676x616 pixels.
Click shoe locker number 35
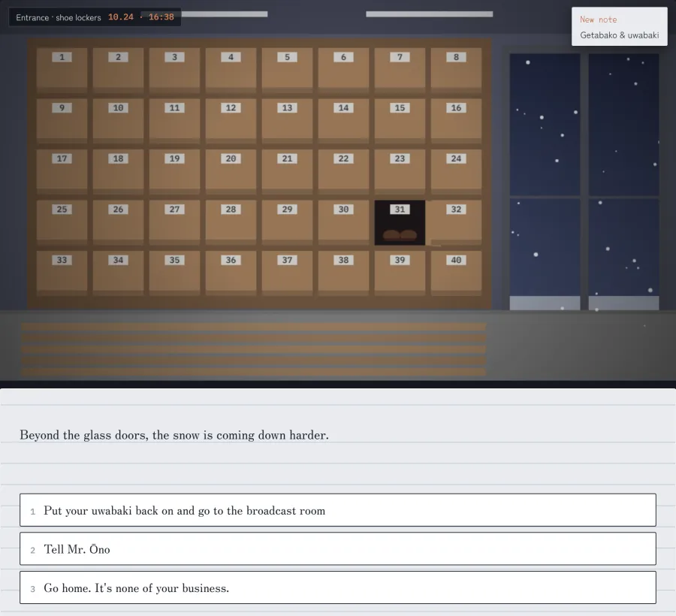(174, 273)
